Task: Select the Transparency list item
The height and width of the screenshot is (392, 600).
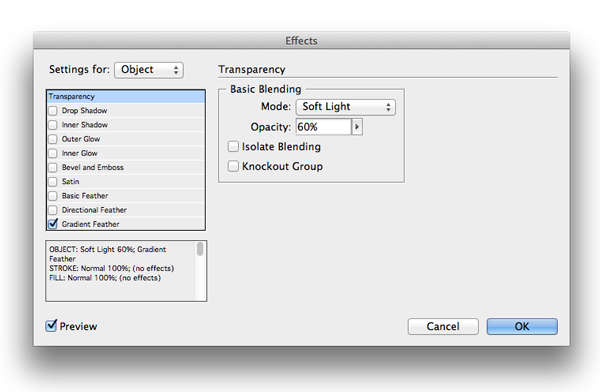Action: click(x=126, y=96)
